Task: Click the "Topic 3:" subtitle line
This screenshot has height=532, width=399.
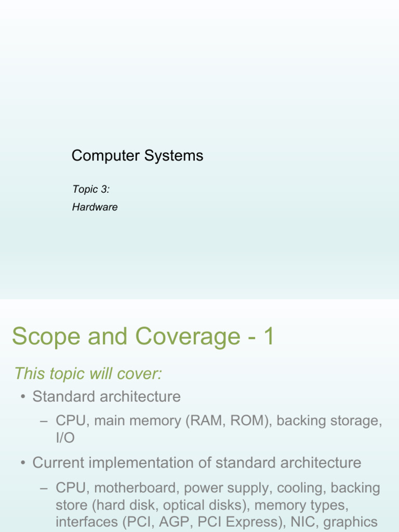Action: tap(91, 190)
